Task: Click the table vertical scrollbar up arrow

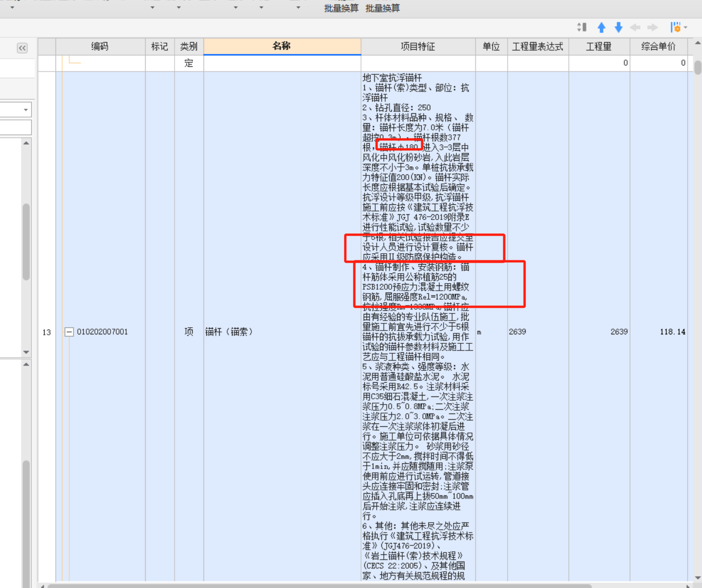Action: [698, 43]
